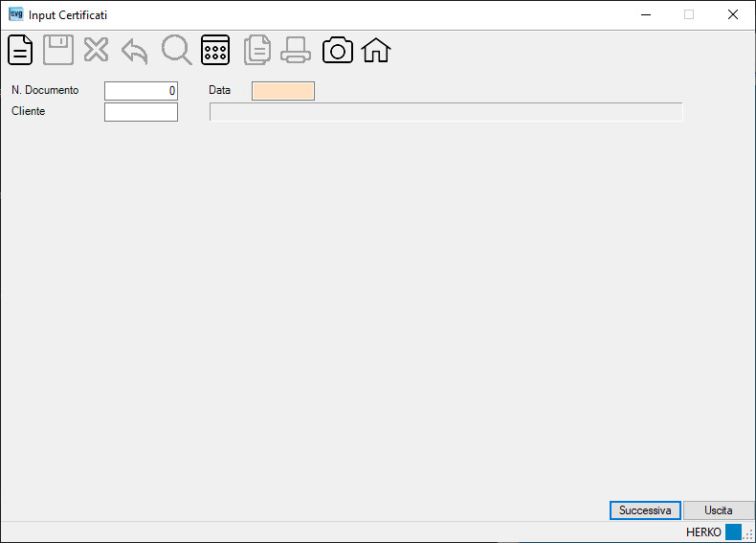The image size is (756, 543).
Task: Click the home icon in toolbar
Action: click(376, 50)
